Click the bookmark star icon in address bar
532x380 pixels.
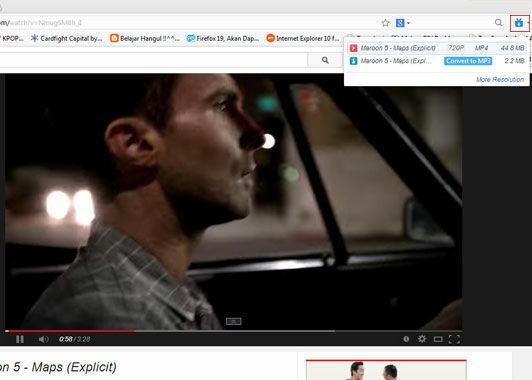pos(385,23)
